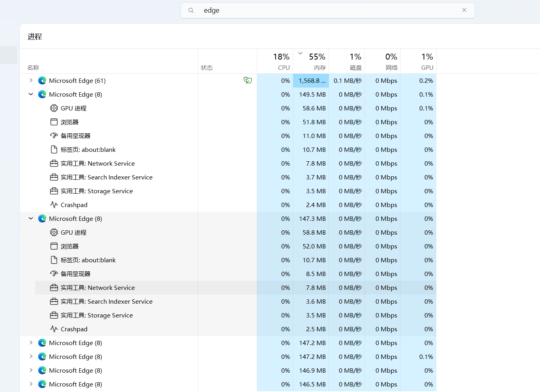Expand the Microsoft Edge (8) row with 0.1% GPU
Screen dimensions: 540x392
coord(31,357)
